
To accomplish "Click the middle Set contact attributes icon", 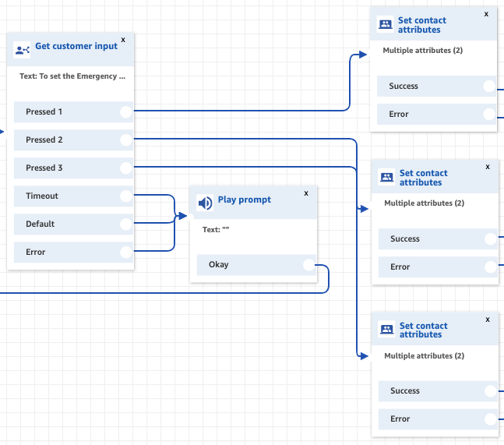I will click(386, 177).
